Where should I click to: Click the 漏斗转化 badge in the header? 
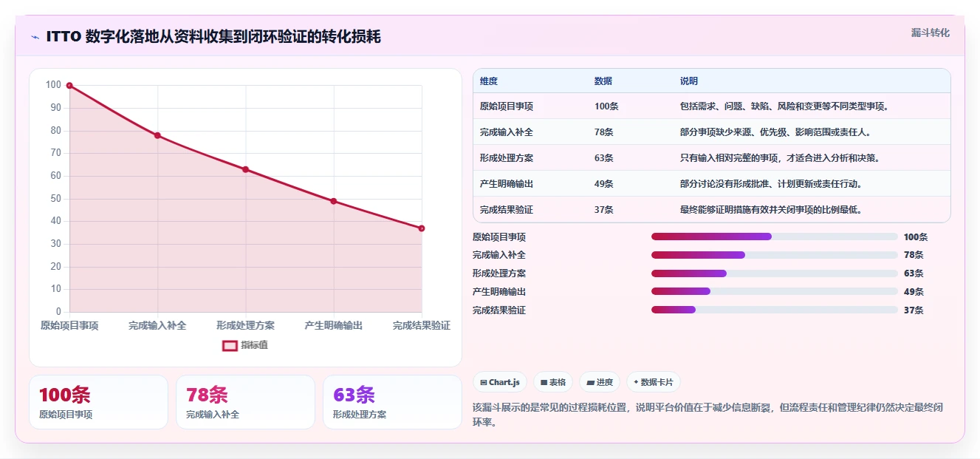tap(931, 33)
